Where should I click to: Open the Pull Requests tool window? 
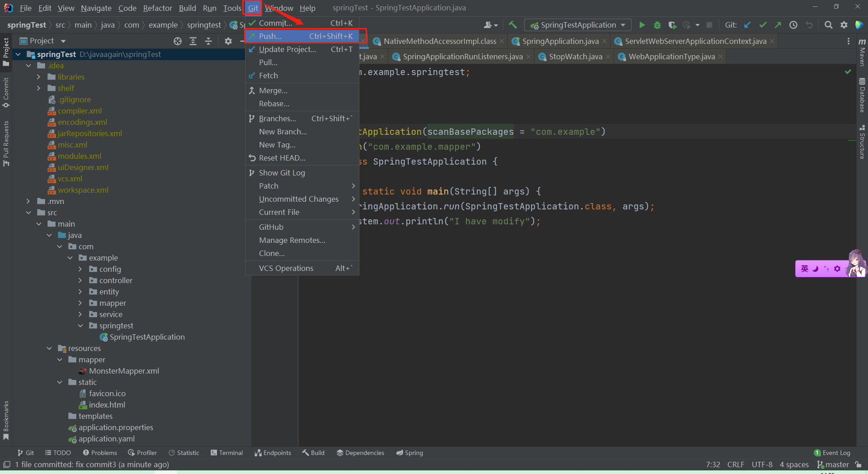(6, 143)
